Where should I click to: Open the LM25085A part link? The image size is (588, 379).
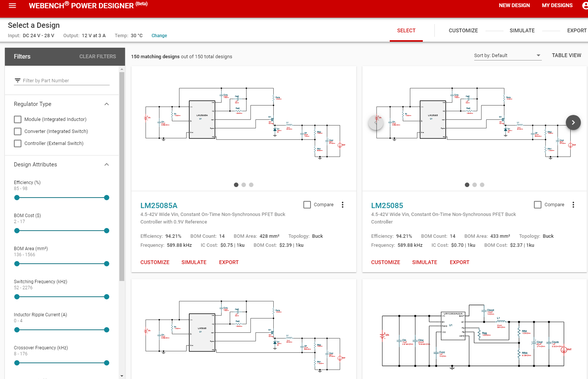(159, 205)
